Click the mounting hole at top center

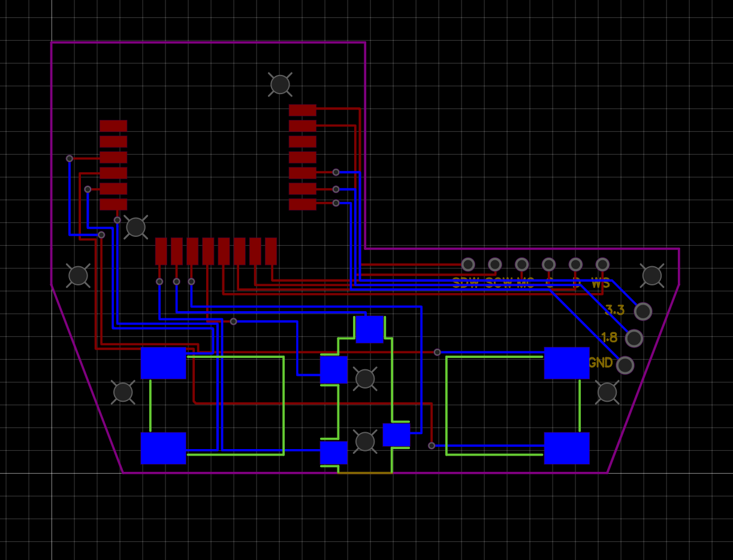[280, 85]
